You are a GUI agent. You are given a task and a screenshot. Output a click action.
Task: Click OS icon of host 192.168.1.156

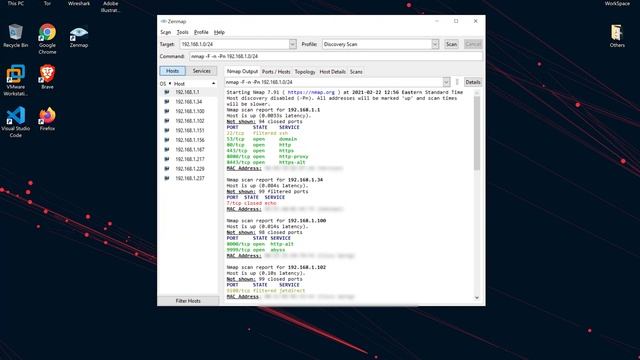(167, 140)
